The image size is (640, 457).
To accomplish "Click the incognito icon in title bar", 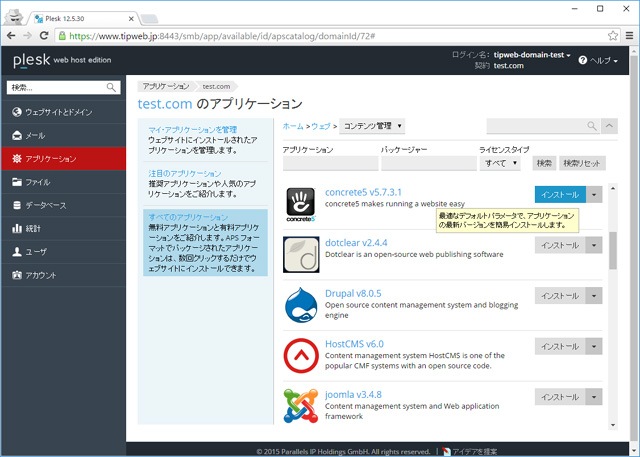I will point(15,17).
